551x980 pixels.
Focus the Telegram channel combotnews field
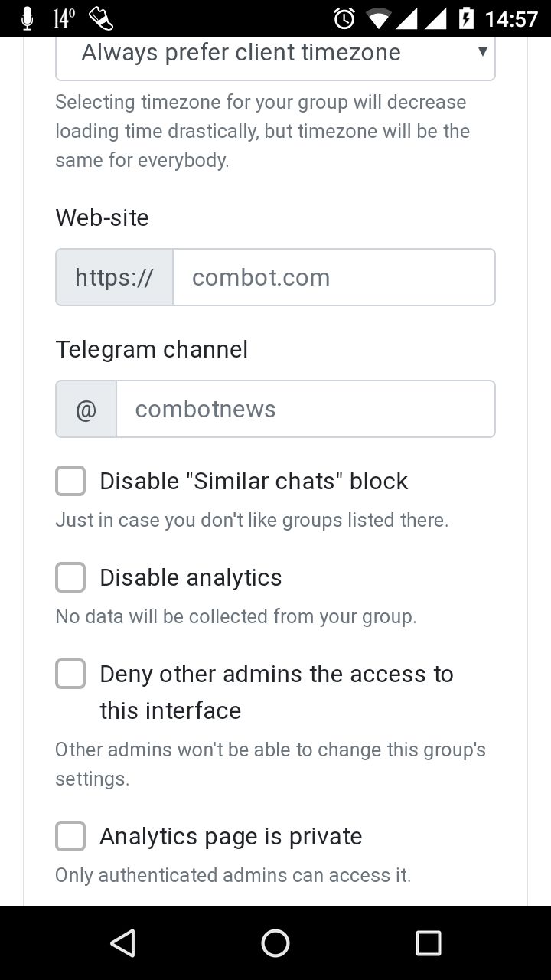pos(305,409)
